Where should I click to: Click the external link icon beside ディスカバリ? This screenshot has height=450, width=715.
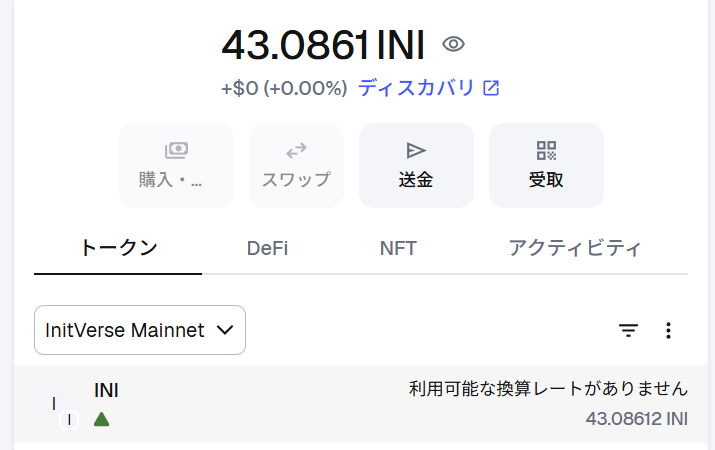pyautogui.click(x=491, y=88)
